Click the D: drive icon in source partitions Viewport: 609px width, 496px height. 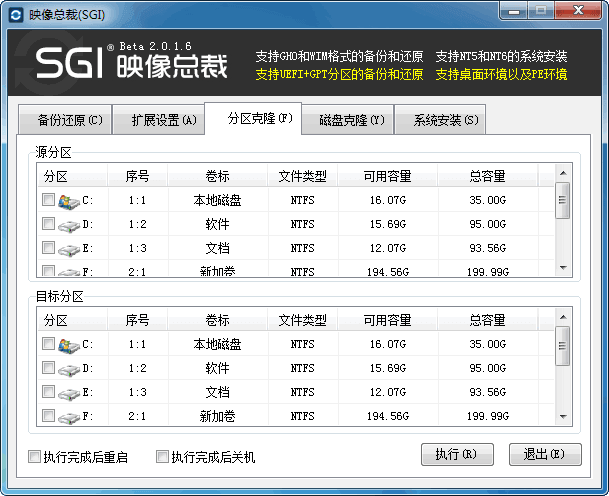pyautogui.click(x=69, y=226)
